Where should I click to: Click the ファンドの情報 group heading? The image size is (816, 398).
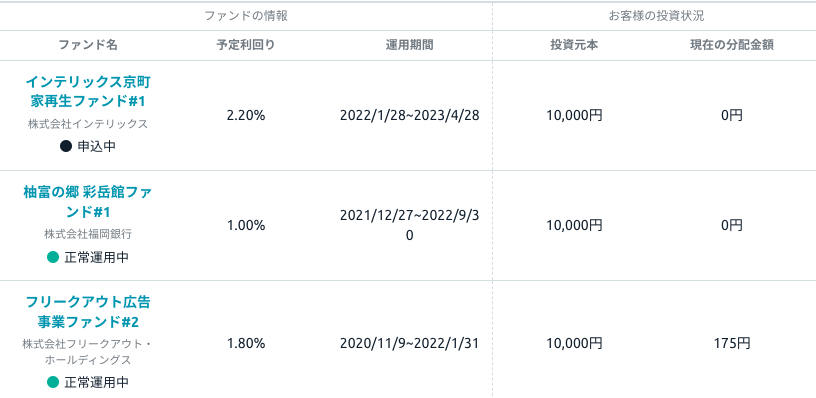(246, 16)
